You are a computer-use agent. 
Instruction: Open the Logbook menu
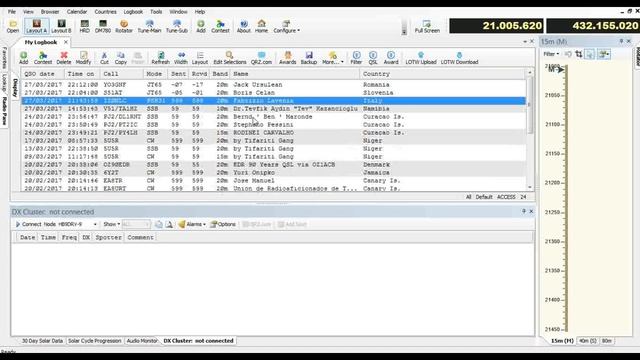click(133, 12)
